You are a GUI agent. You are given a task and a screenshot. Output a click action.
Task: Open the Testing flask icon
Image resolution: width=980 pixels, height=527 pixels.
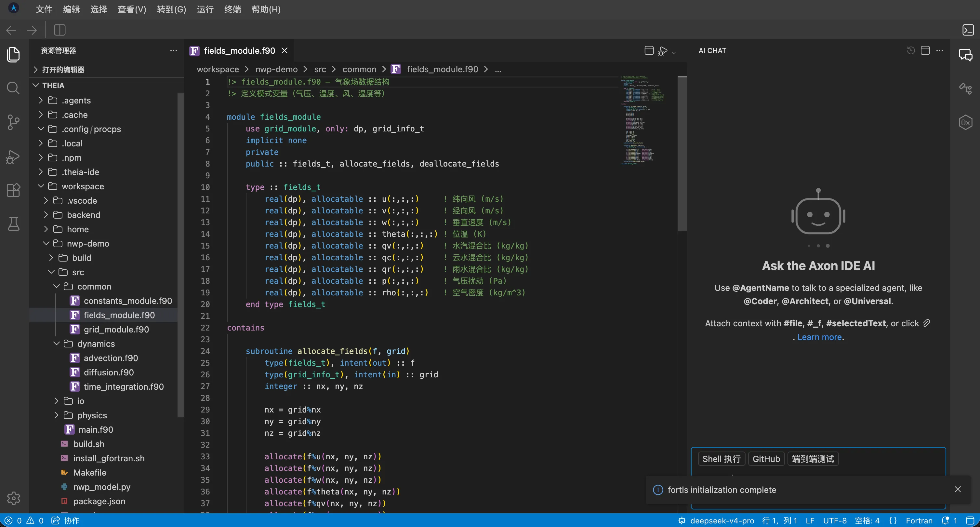[13, 224]
